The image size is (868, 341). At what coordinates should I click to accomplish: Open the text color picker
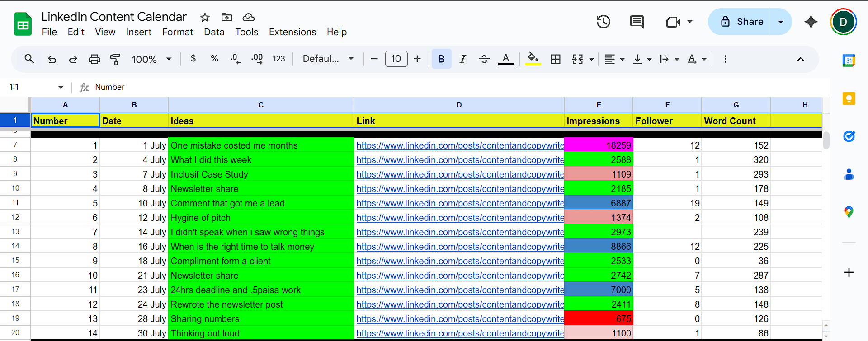pyautogui.click(x=506, y=59)
